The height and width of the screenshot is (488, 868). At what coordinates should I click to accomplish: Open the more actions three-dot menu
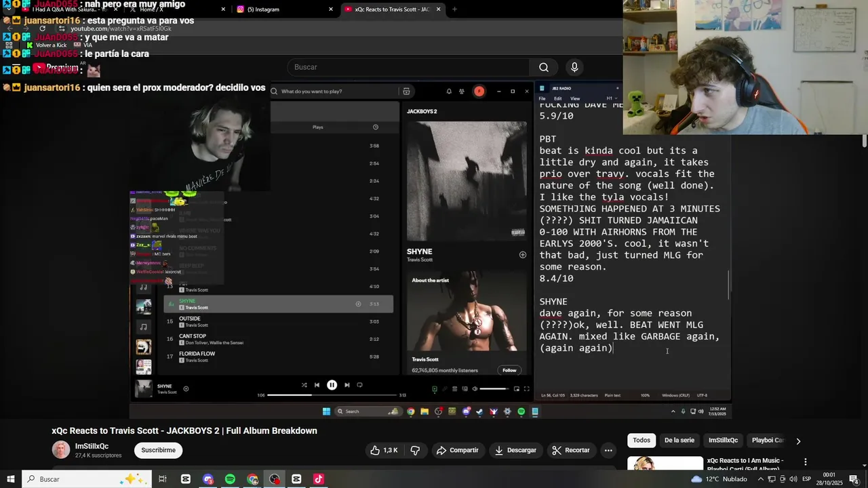(608, 450)
